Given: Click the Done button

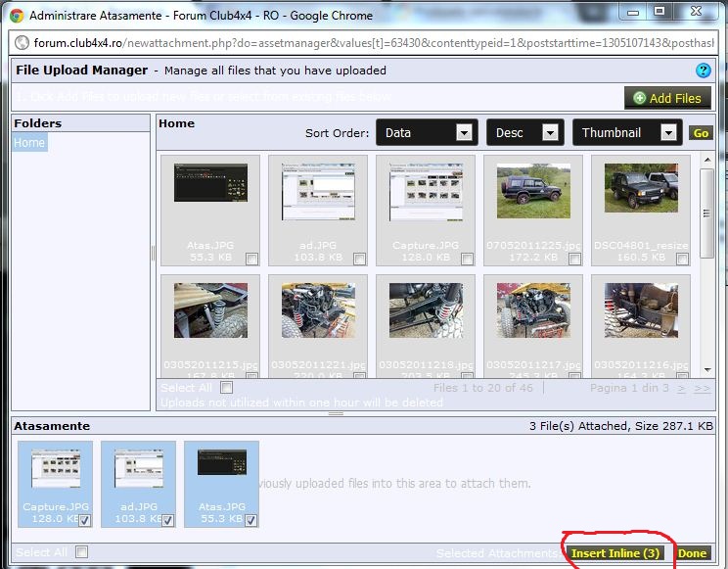Looking at the screenshot, I should point(692,552).
